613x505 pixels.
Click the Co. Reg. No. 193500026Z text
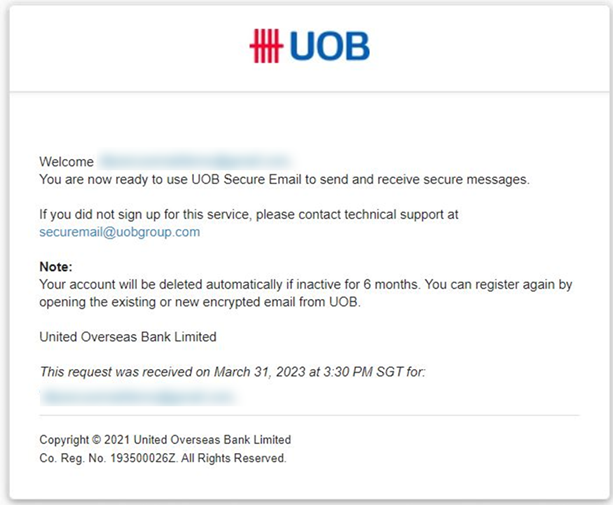click(x=109, y=458)
